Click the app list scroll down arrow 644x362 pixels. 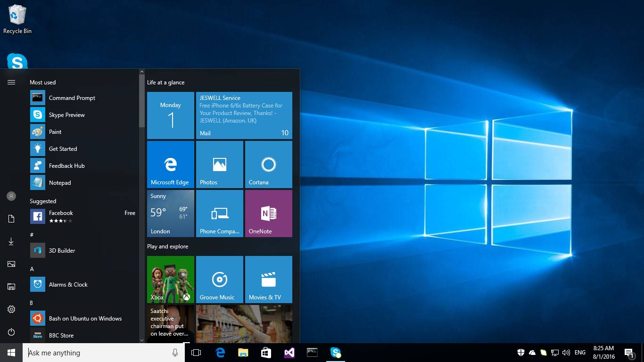(142, 340)
